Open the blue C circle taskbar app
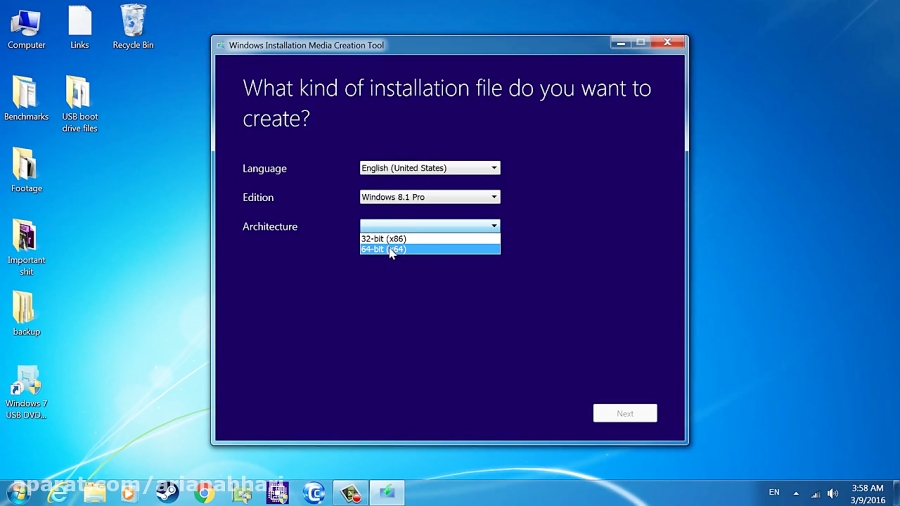Viewport: 900px width, 506px height. [314, 493]
